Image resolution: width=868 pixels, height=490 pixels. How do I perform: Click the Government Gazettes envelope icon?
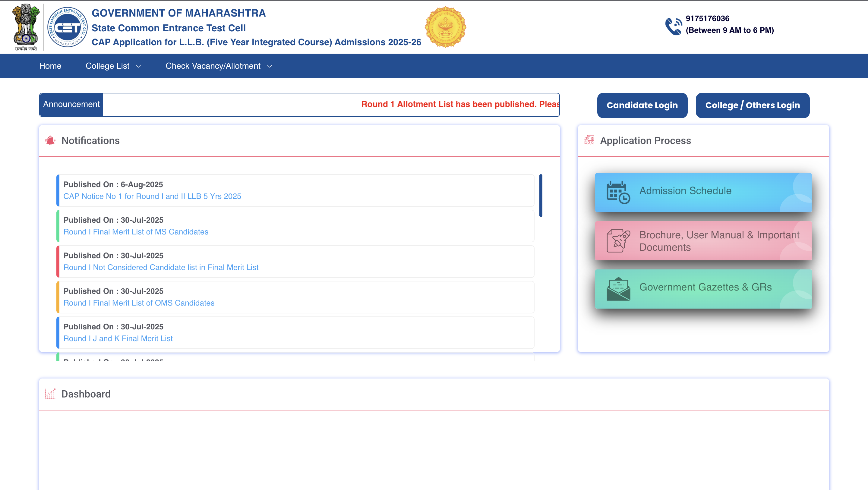618,289
